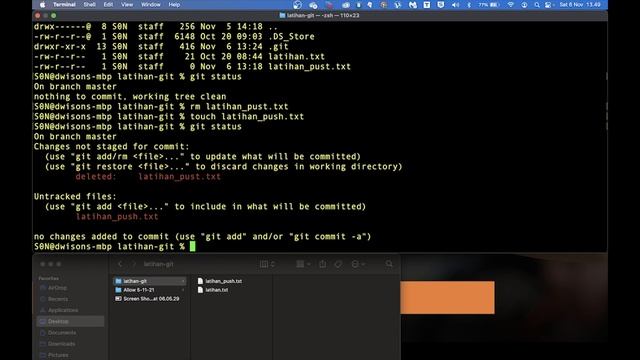Expand latihan-git folder chevron in Finder
The height and width of the screenshot is (360, 640).
click(182, 281)
